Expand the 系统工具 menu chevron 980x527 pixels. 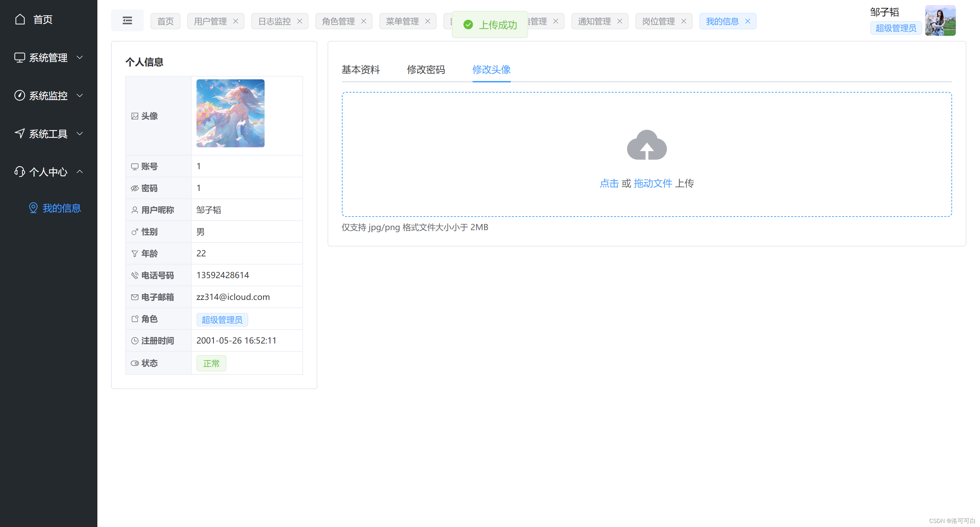pyautogui.click(x=80, y=133)
